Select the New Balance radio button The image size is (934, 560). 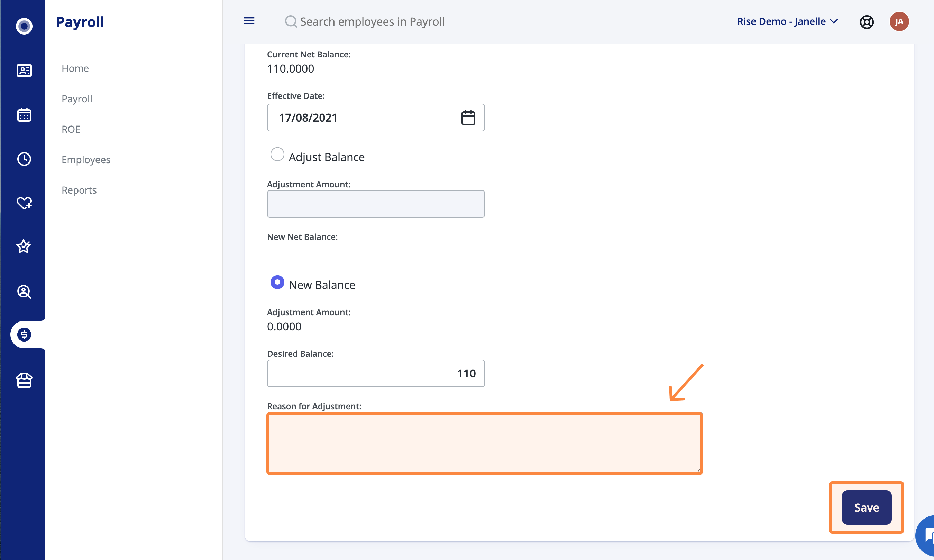pos(277,282)
